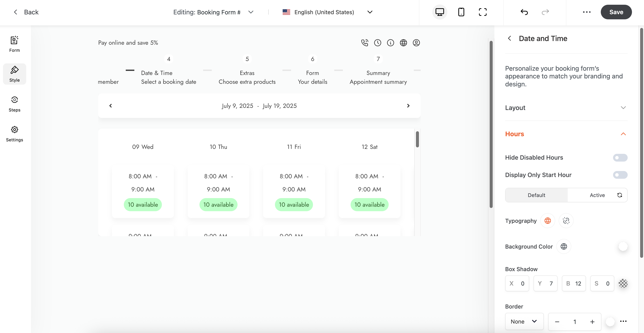Click the undo arrow icon
644x333 pixels.
coord(524,12)
